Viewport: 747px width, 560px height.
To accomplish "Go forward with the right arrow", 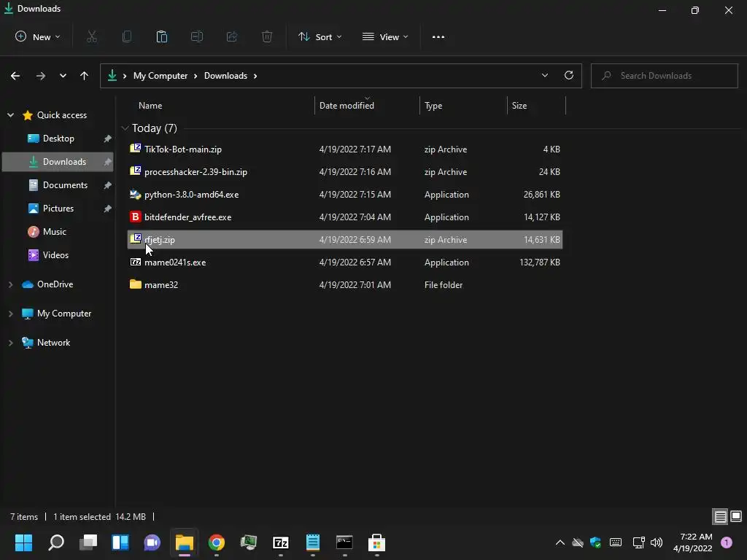I will pyautogui.click(x=41, y=76).
